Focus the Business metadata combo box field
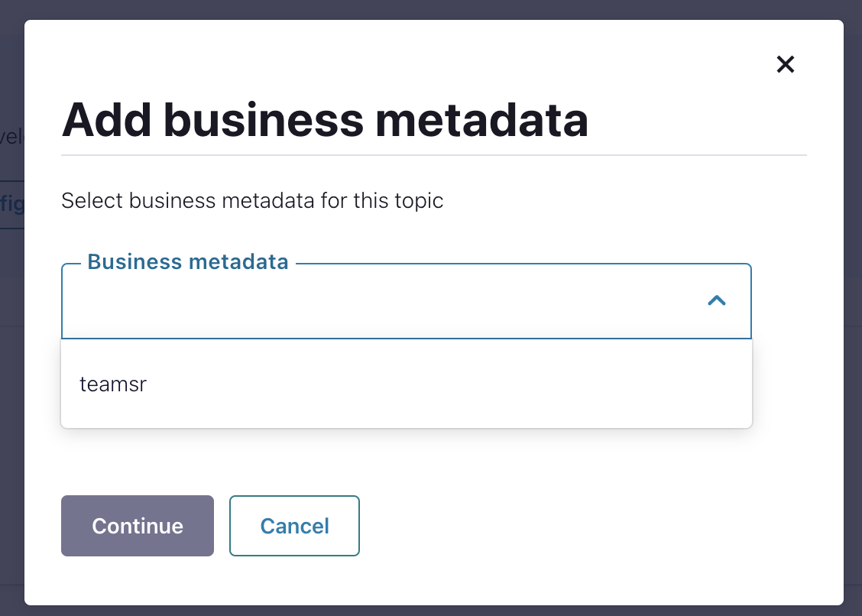 pyautogui.click(x=382, y=302)
